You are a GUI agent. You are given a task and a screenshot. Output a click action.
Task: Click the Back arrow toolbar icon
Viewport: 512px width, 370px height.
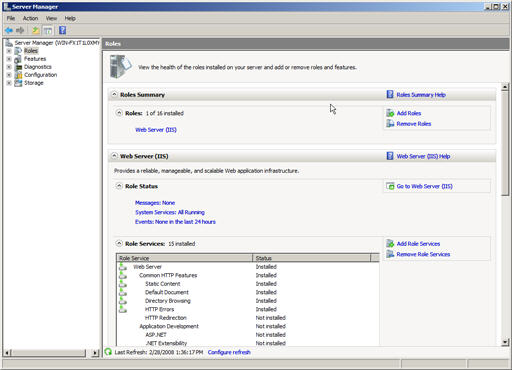pos(9,31)
